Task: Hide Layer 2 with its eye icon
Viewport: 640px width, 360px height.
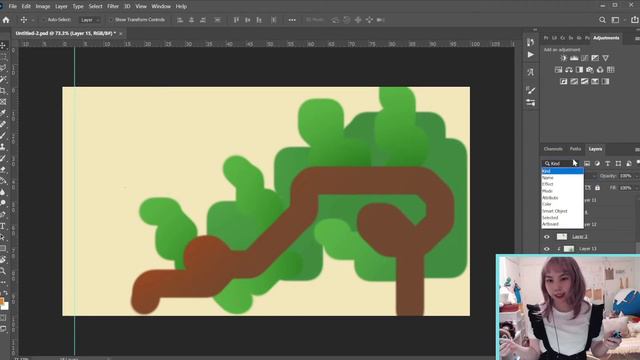Action: tap(547, 237)
